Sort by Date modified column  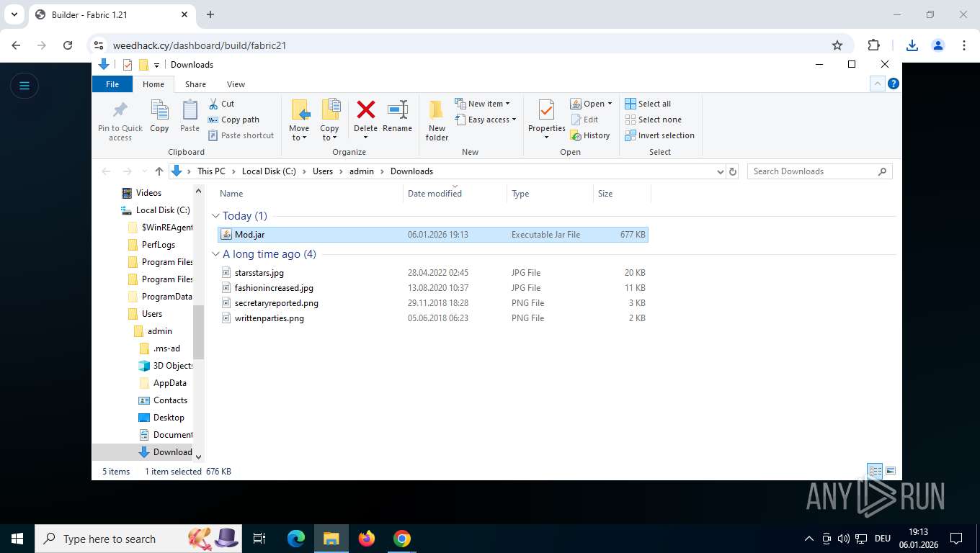(455, 194)
